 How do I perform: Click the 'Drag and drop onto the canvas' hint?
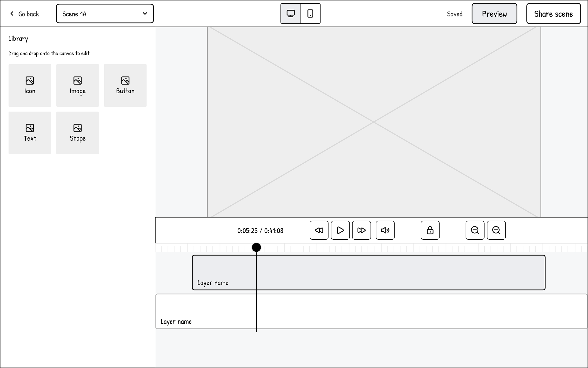click(x=49, y=54)
